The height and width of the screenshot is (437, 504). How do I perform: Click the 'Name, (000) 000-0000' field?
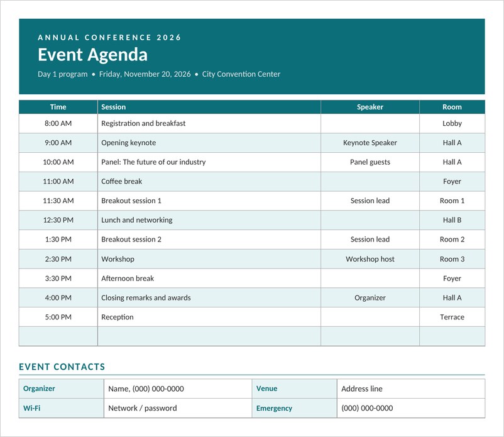pos(178,389)
